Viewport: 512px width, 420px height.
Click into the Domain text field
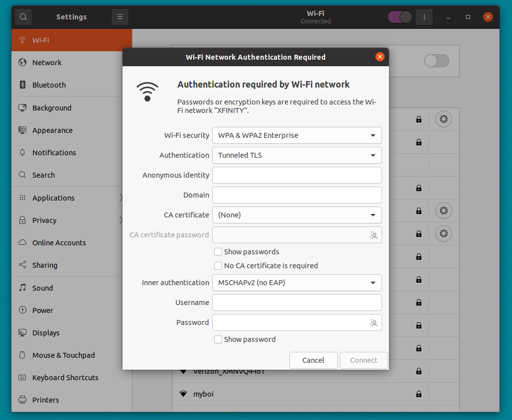tap(297, 195)
